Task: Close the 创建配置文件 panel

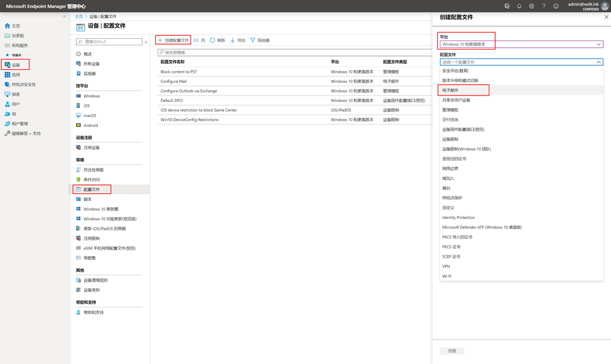Action: [606, 17]
